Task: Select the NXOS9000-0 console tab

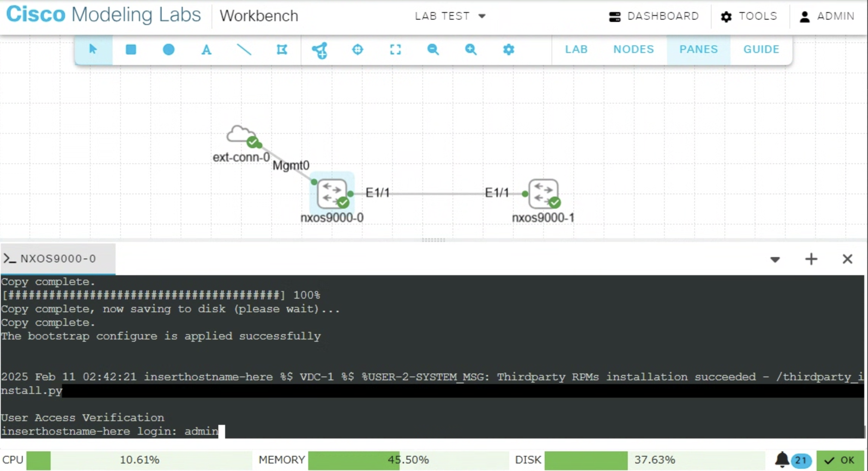Action: click(x=57, y=259)
